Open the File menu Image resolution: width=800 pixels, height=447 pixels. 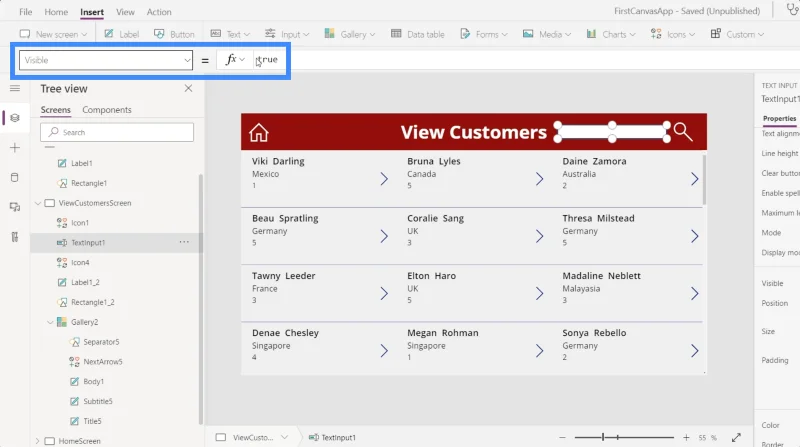[x=26, y=12]
